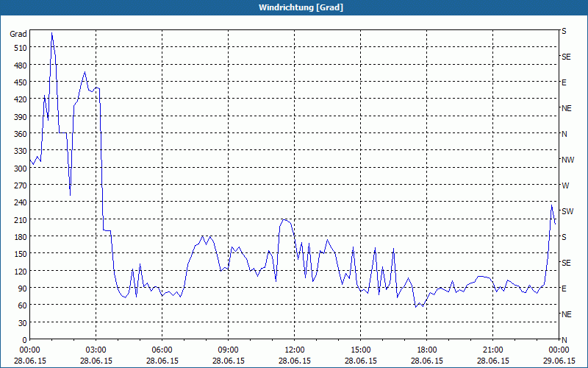Click the 330 axis value

(x=21, y=151)
